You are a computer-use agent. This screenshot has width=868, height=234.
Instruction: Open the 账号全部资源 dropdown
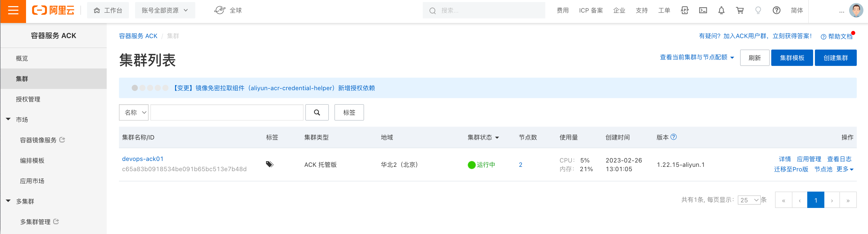(x=165, y=10)
